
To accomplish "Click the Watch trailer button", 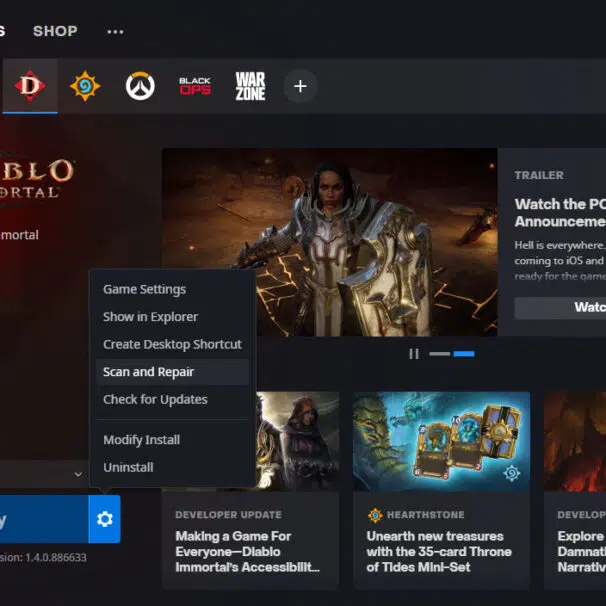I will (x=560, y=308).
